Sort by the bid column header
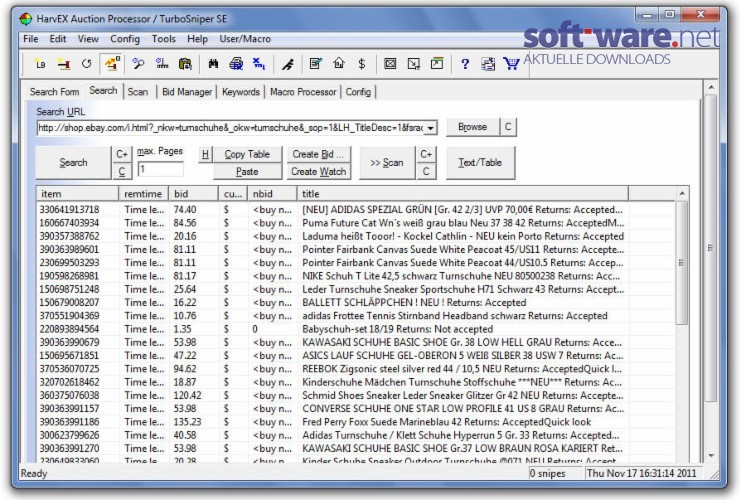Viewport: 741px width, 500px height. pyautogui.click(x=194, y=194)
